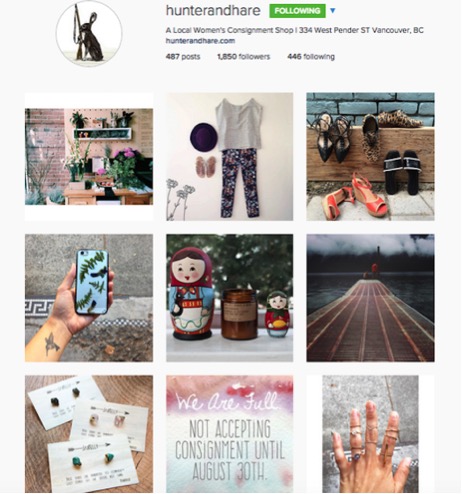Toggle the green FOLLOWING button
Screen dimensions: 462x494
click(297, 11)
